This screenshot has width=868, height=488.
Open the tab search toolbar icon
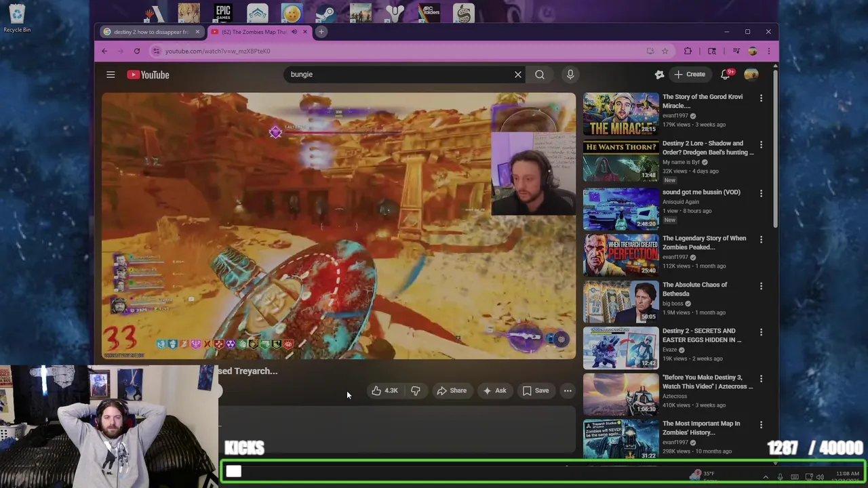pos(712,51)
